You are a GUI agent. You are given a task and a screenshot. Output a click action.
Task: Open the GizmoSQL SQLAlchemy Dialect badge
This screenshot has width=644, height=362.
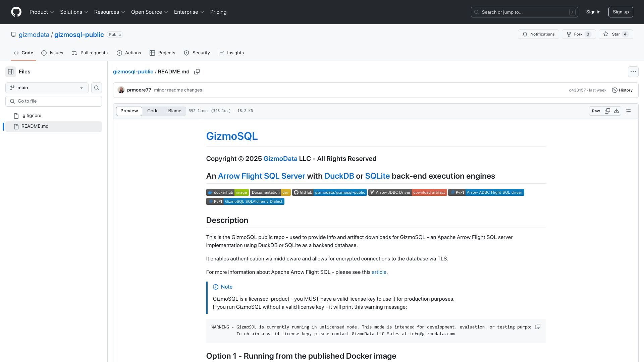pyautogui.click(x=245, y=201)
